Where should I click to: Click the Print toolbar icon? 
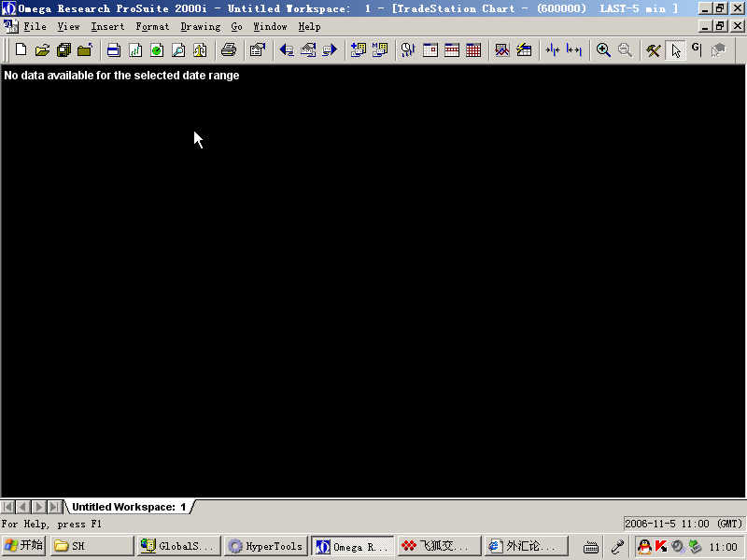pos(228,50)
